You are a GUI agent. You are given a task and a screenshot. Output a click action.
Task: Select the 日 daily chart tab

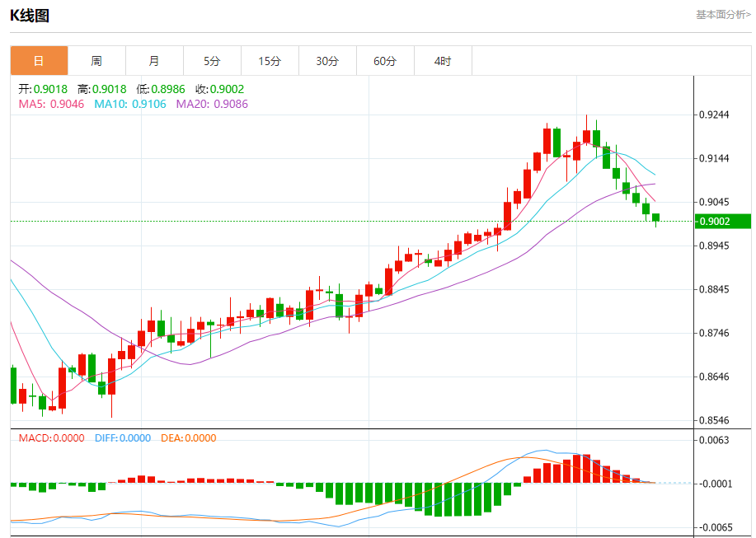(39, 61)
